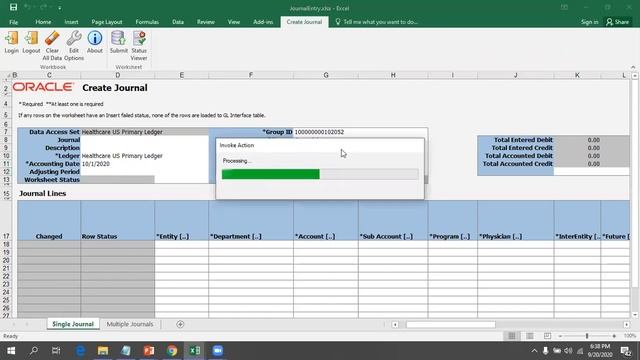This screenshot has height=360, width=640.
Task: Click horizontal scroll right arrow
Action: (627, 324)
